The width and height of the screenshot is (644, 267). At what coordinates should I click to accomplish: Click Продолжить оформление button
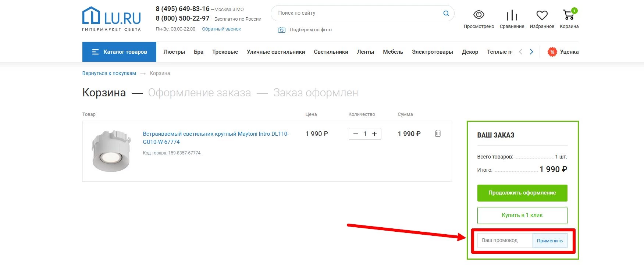[522, 193]
